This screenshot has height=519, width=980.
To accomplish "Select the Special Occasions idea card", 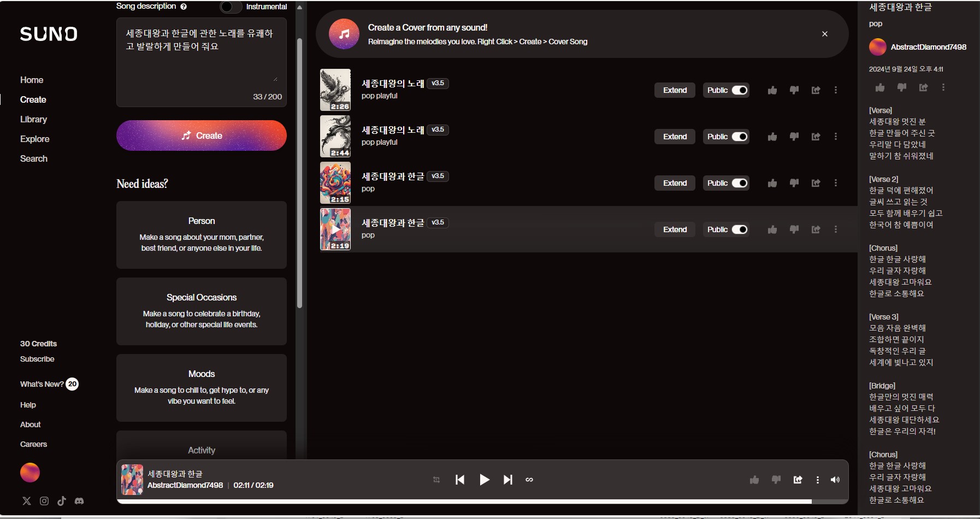I will 202,311.
